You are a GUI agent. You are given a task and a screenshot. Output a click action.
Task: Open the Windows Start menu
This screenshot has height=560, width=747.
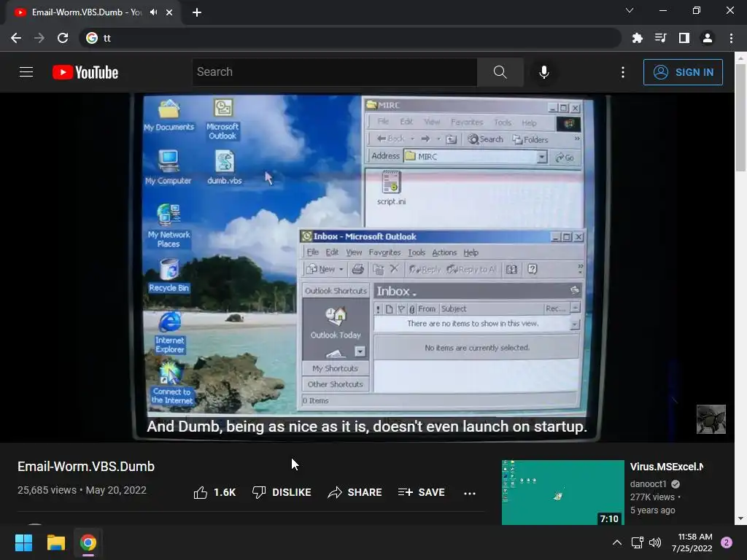point(24,542)
